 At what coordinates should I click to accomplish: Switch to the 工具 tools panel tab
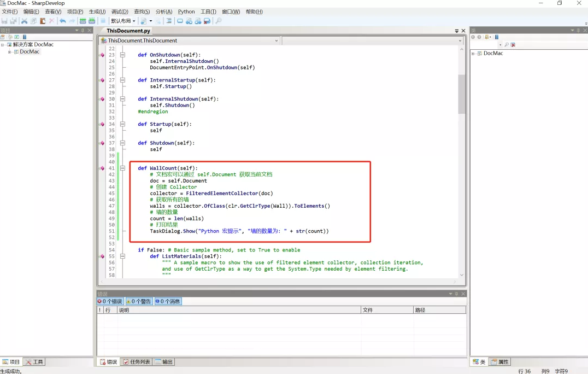[34, 362]
